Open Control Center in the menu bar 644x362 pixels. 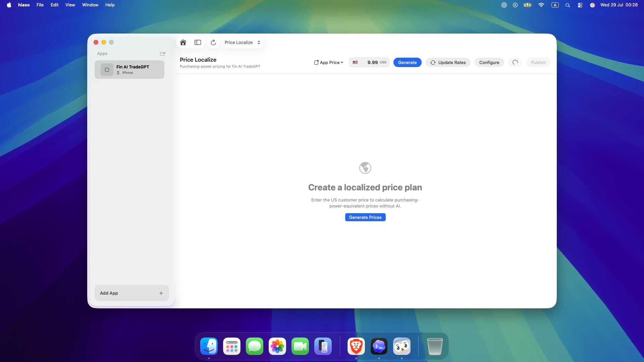point(580,5)
